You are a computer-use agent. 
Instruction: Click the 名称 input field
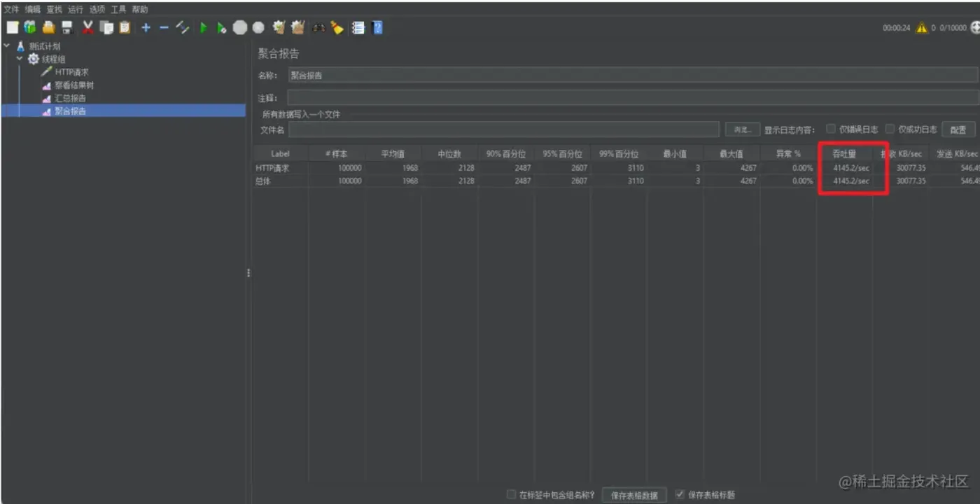point(633,76)
